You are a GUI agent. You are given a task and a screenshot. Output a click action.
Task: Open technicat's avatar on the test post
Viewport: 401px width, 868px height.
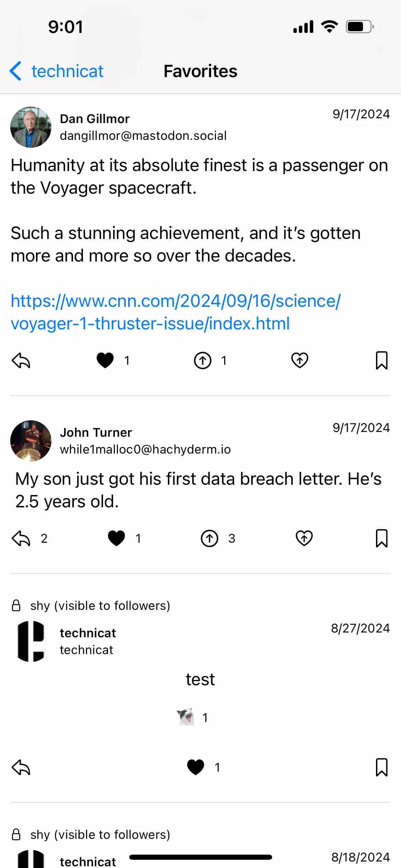[x=31, y=641]
